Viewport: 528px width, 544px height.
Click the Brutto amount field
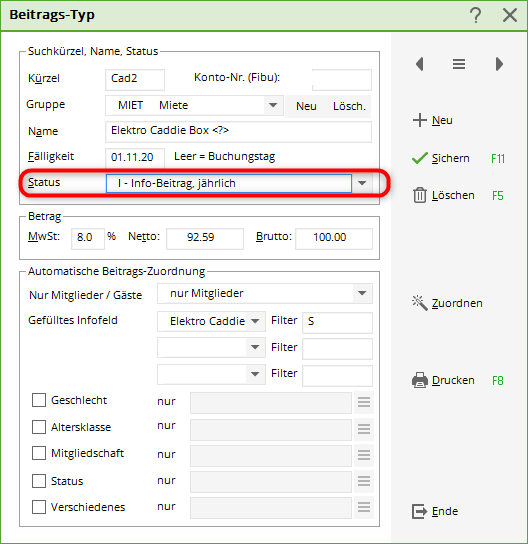[334, 238]
